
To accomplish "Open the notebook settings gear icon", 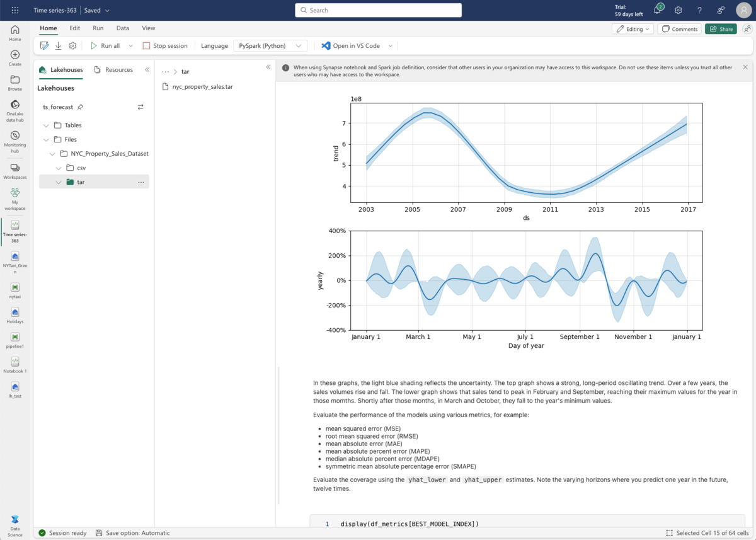I will pyautogui.click(x=72, y=45).
